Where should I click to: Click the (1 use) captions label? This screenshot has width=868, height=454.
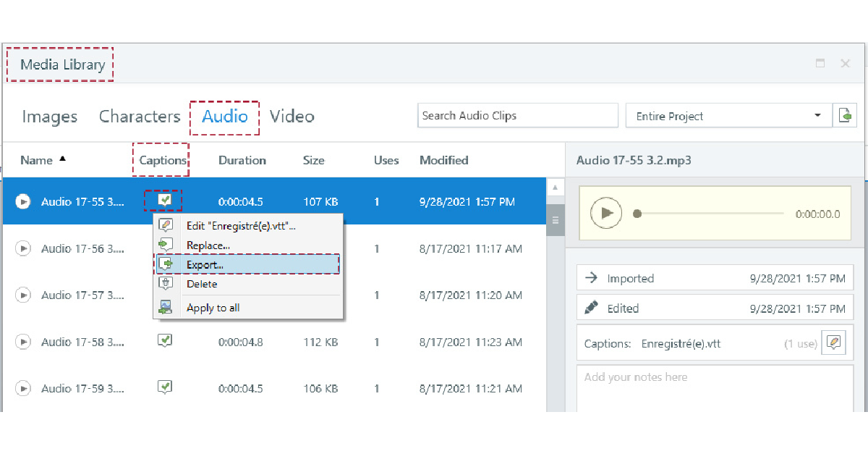pyautogui.click(x=801, y=344)
